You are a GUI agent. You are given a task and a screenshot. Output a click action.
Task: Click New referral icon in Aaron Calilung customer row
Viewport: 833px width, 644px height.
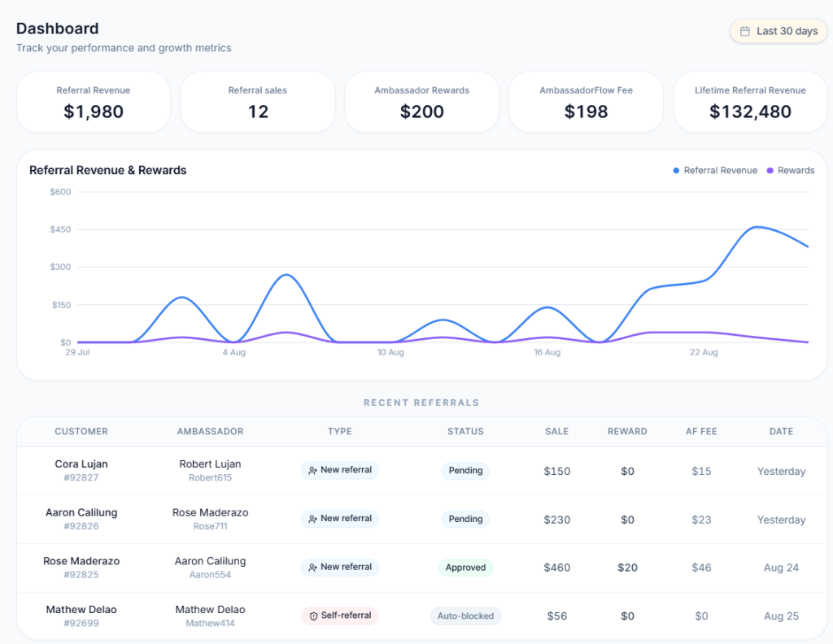(312, 519)
